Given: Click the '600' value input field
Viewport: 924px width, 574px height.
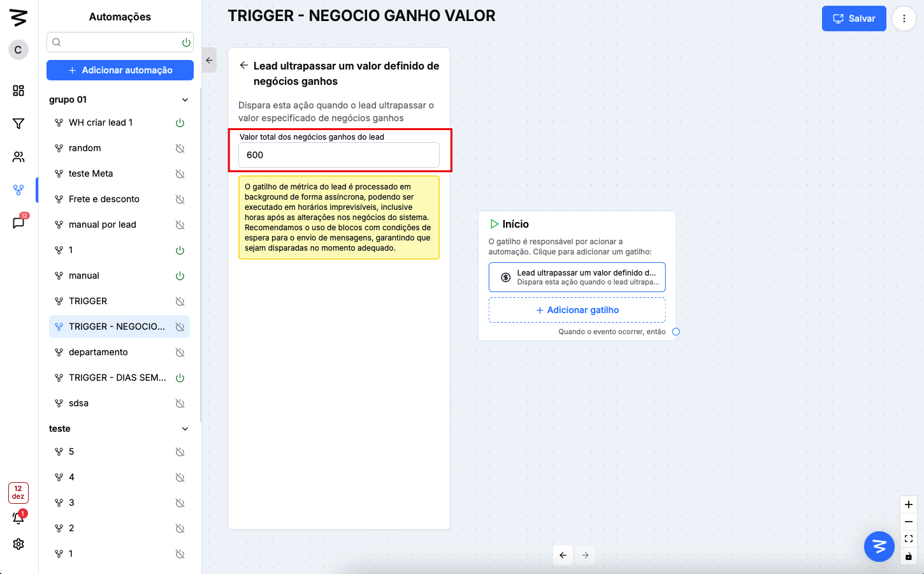Looking at the screenshot, I should coord(338,155).
